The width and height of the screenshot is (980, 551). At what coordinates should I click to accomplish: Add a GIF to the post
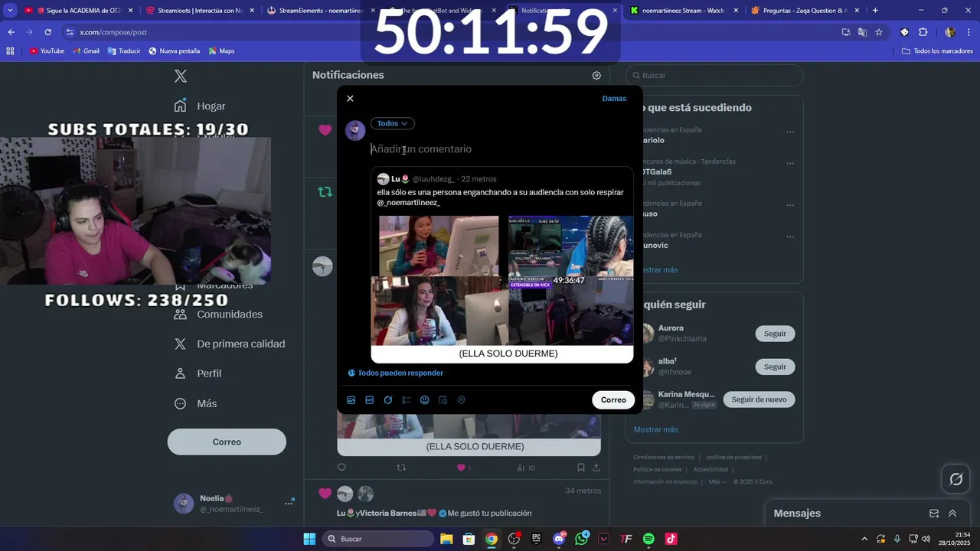pos(370,399)
